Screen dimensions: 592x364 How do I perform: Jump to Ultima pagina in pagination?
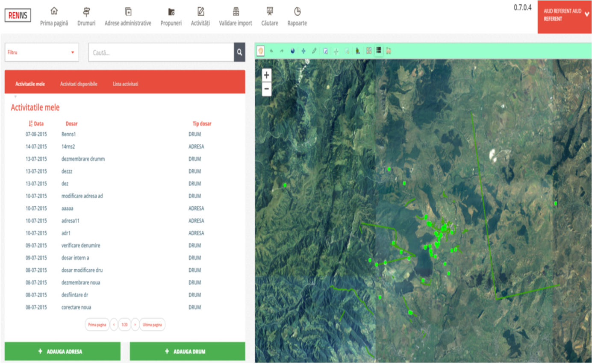pyautogui.click(x=152, y=325)
